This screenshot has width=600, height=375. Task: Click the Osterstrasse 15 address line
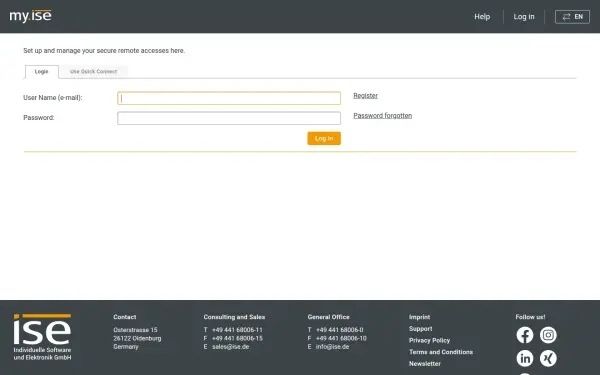tap(135, 330)
